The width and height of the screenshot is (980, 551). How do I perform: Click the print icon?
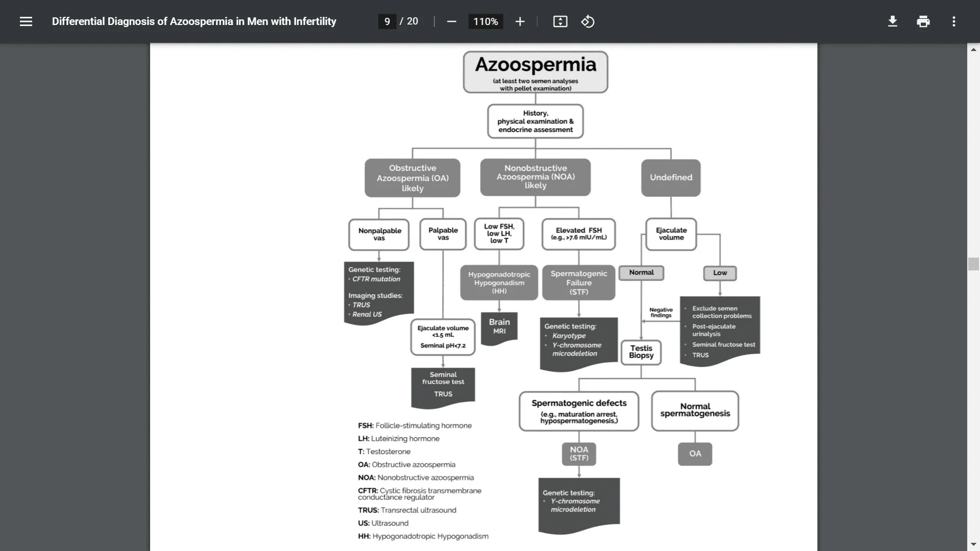[x=923, y=21]
